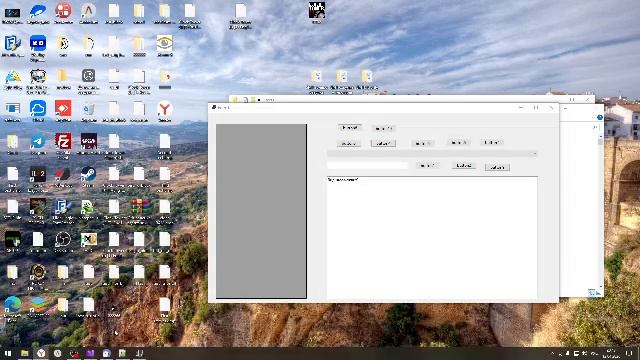Open the WinRAR archive icon on desktop
This screenshot has width=640, height=360.
[139, 207]
